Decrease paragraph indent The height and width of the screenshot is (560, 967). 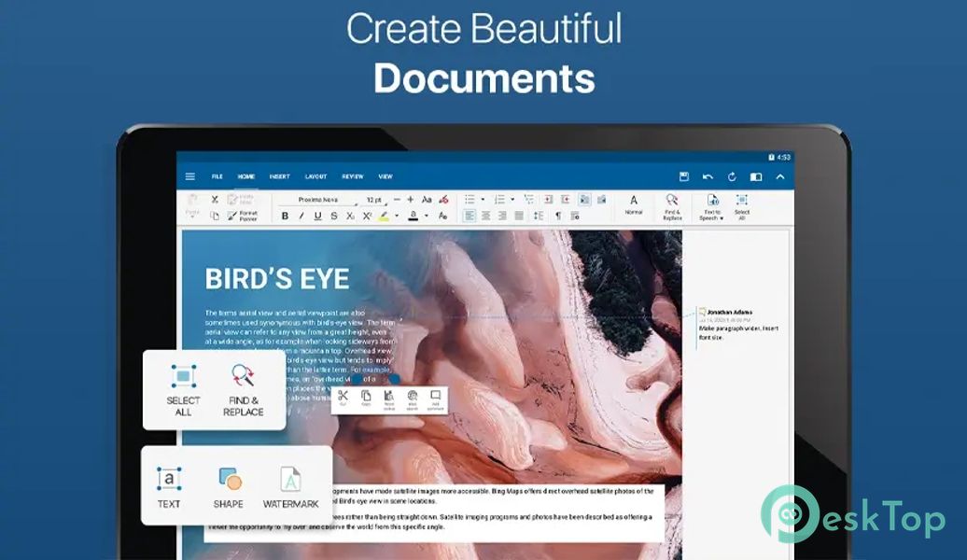[x=548, y=199]
